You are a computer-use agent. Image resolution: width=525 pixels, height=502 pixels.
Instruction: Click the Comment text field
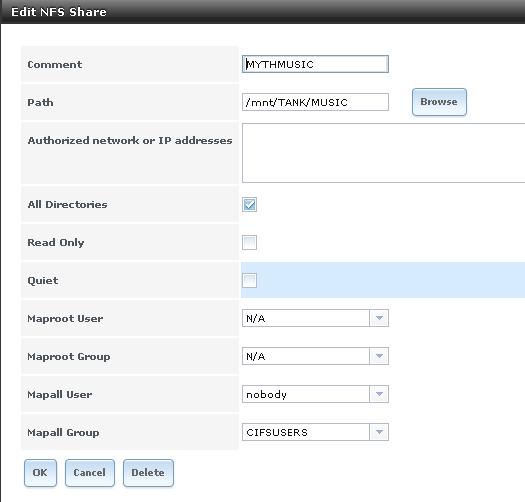click(315, 64)
